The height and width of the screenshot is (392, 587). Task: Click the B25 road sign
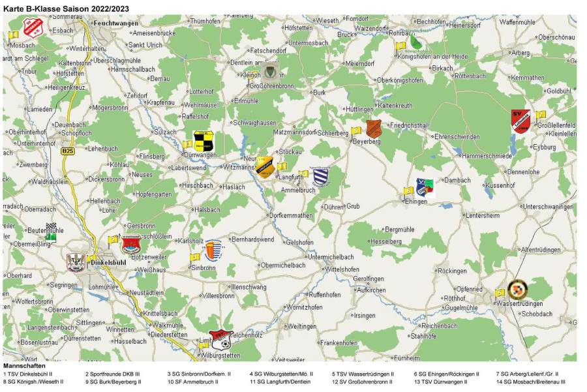coord(67,151)
